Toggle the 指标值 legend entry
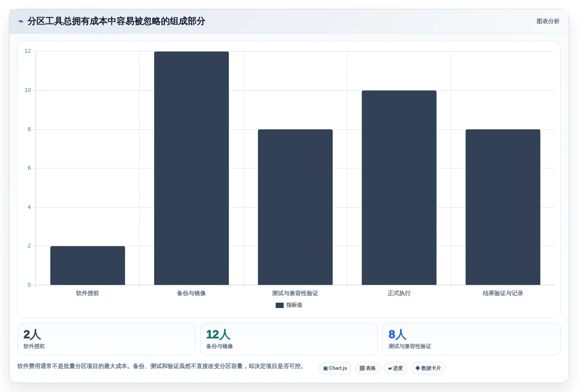The height and width of the screenshot is (392, 578). [289, 305]
